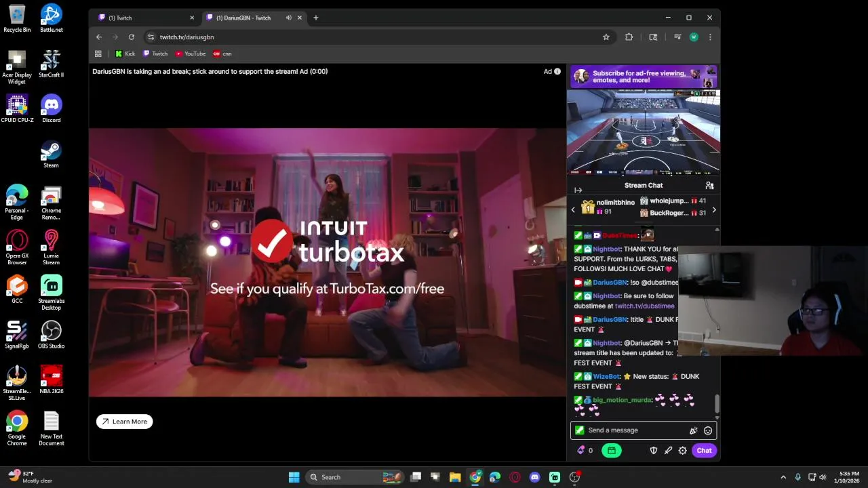Screen dimensions: 868x488
Task: Open File Explorer from taskbar
Action: 455,477
